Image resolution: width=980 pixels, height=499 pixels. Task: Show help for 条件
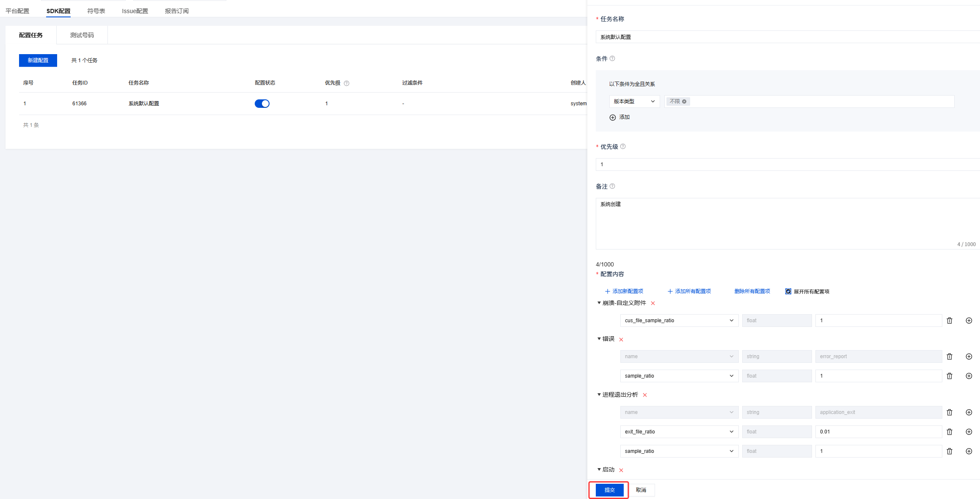pyautogui.click(x=612, y=58)
